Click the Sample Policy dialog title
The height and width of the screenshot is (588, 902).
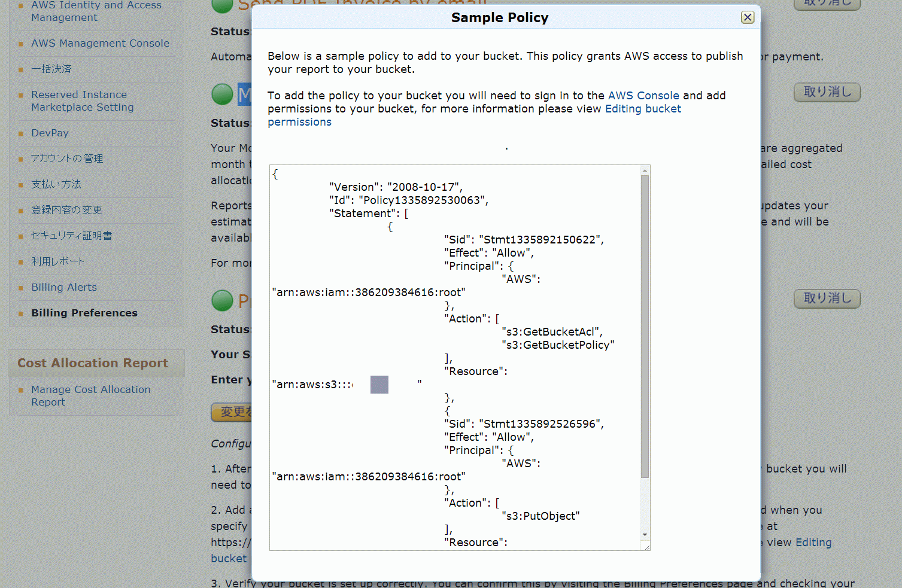tap(500, 18)
